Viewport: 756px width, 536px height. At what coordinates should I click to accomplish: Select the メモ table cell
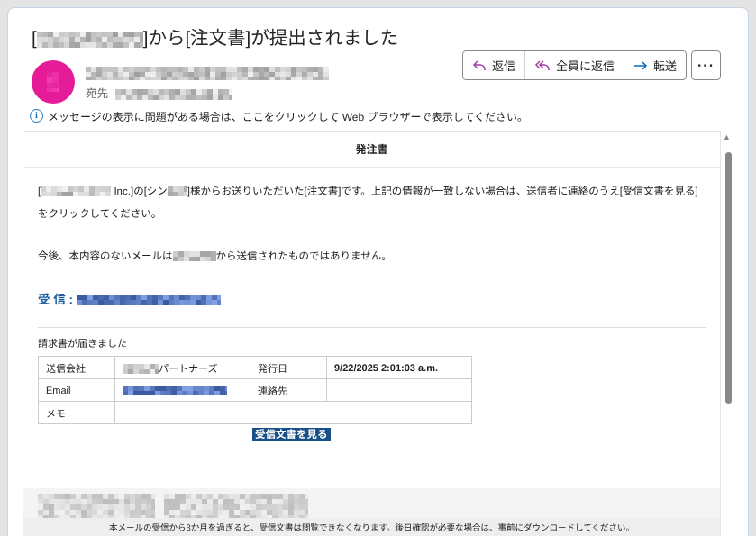77,413
